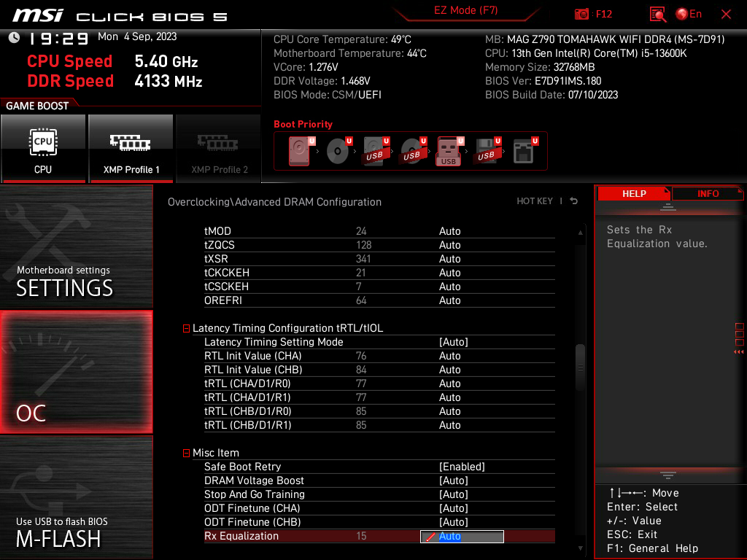This screenshot has width=747, height=560.
Task: Click the help panel bottom grip handle
Action: tap(668, 475)
